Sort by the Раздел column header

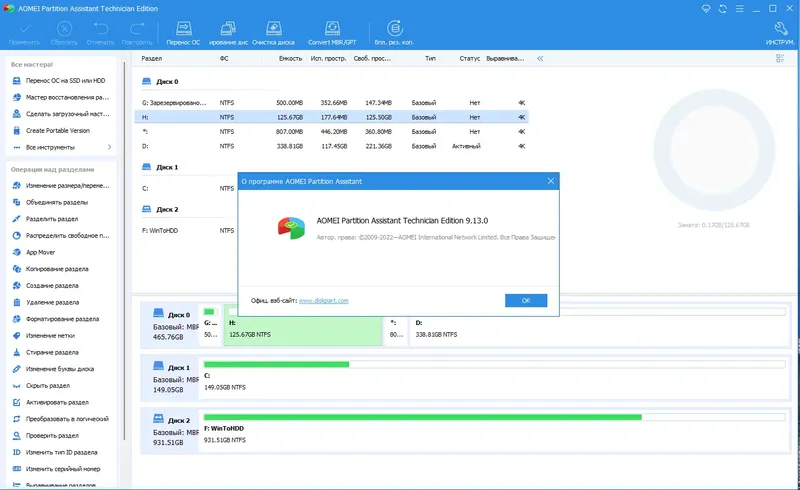click(x=152, y=59)
